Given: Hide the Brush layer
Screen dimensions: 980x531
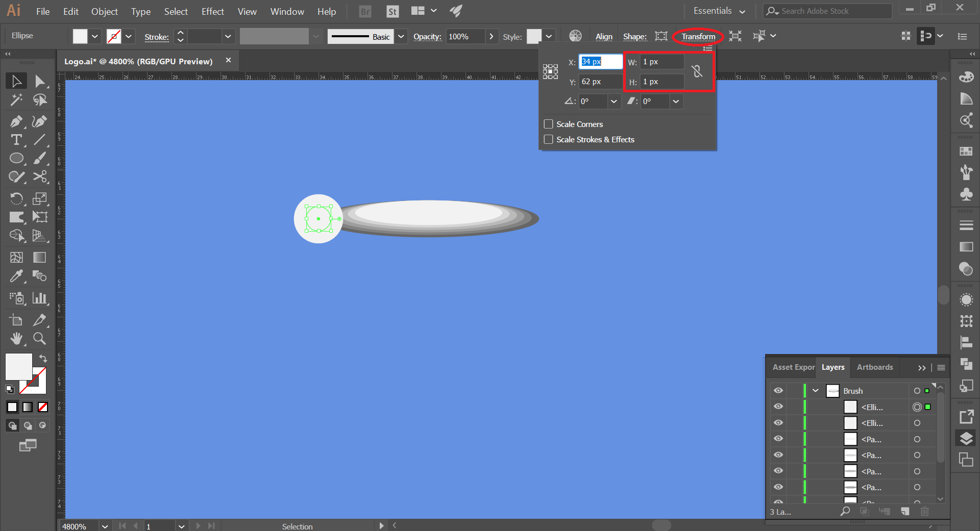Looking at the screenshot, I should pyautogui.click(x=778, y=391).
